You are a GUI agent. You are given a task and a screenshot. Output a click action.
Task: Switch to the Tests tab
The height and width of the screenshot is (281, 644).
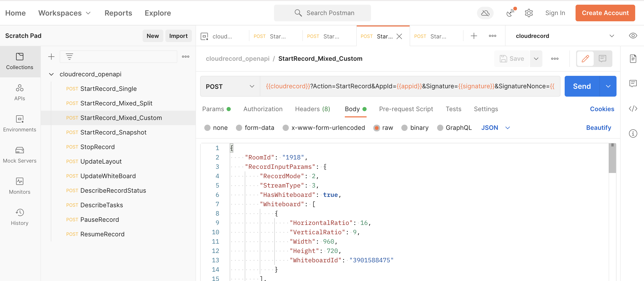(x=453, y=109)
